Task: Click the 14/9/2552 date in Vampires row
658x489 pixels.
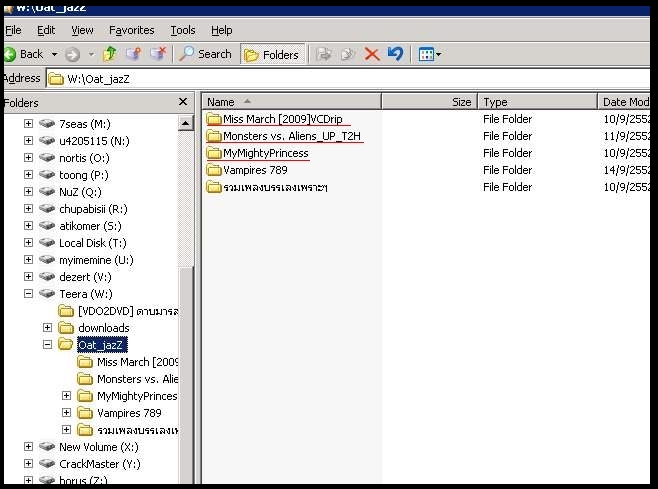Action: (x=627, y=170)
